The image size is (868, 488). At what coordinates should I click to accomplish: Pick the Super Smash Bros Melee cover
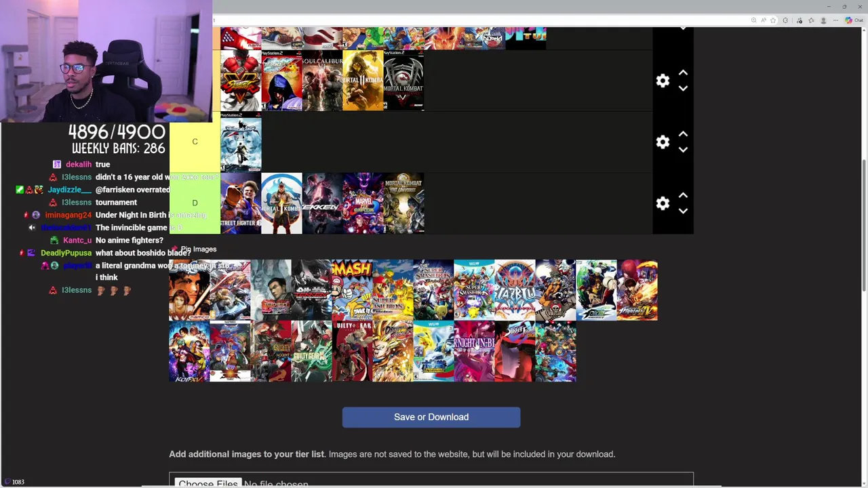[393, 290]
